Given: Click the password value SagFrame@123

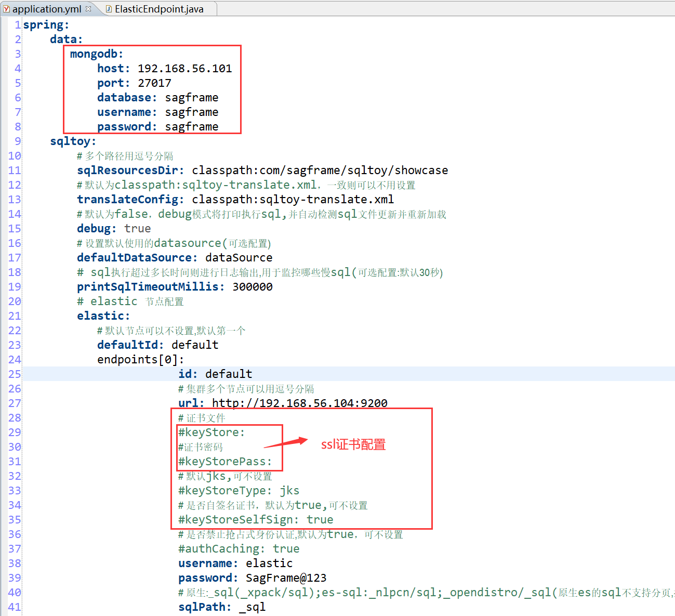Looking at the screenshot, I should click(286, 578).
